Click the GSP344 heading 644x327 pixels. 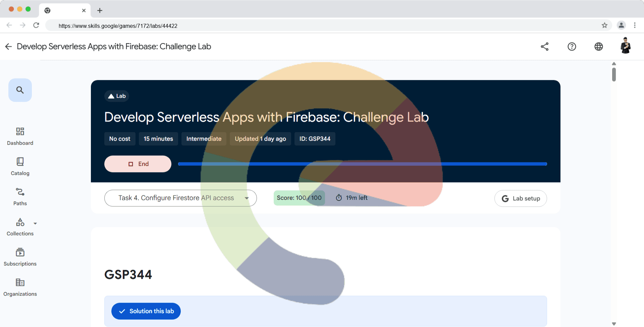[128, 275]
